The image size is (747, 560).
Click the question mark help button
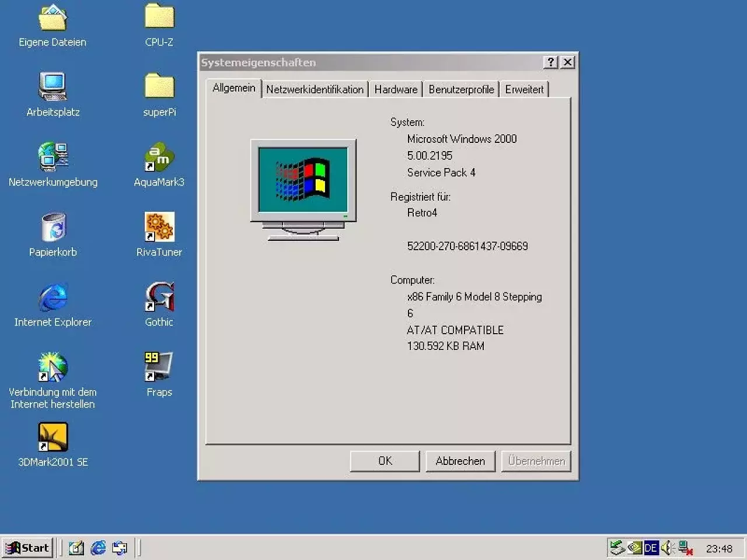[550, 62]
